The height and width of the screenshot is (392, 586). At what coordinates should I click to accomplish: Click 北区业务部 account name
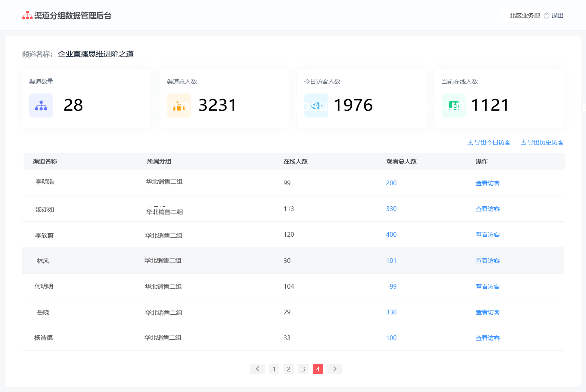click(x=525, y=16)
